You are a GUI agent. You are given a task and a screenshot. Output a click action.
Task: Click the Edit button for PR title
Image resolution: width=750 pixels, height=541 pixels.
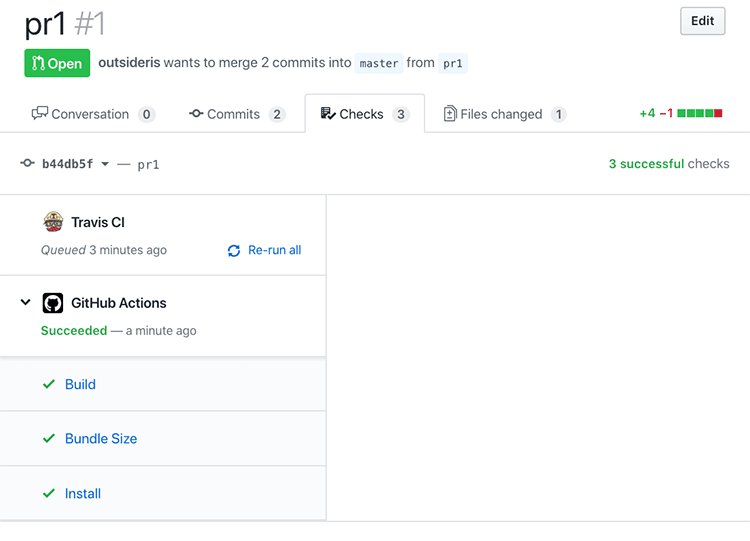pos(702,21)
